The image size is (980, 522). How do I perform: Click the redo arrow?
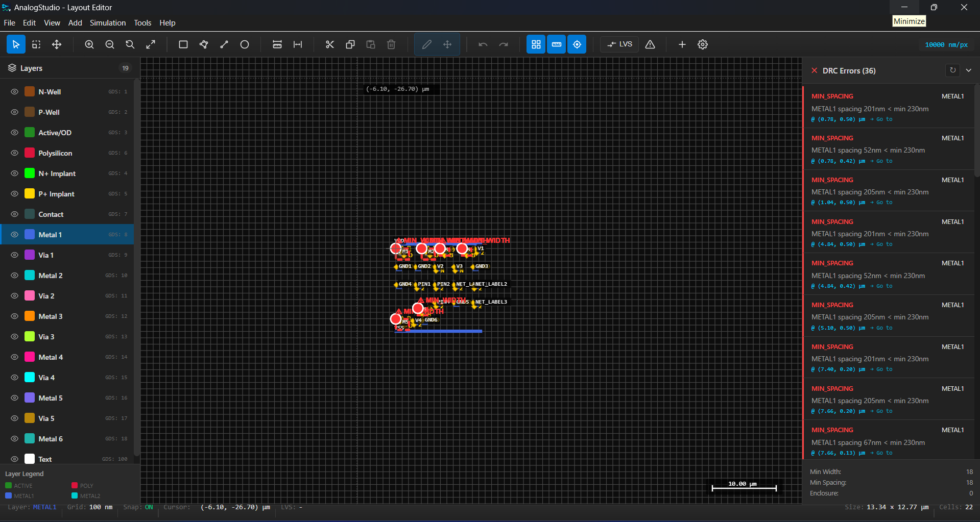point(504,44)
